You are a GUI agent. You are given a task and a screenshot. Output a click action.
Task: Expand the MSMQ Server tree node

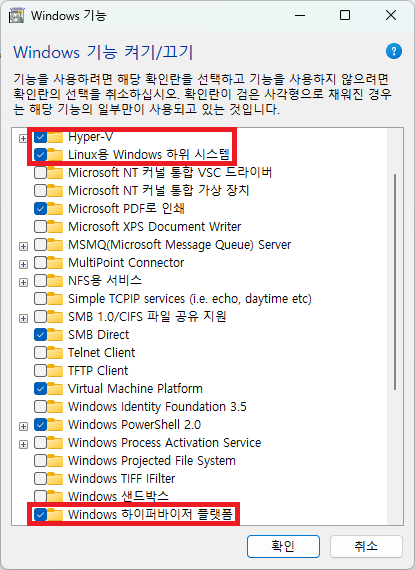click(23, 246)
